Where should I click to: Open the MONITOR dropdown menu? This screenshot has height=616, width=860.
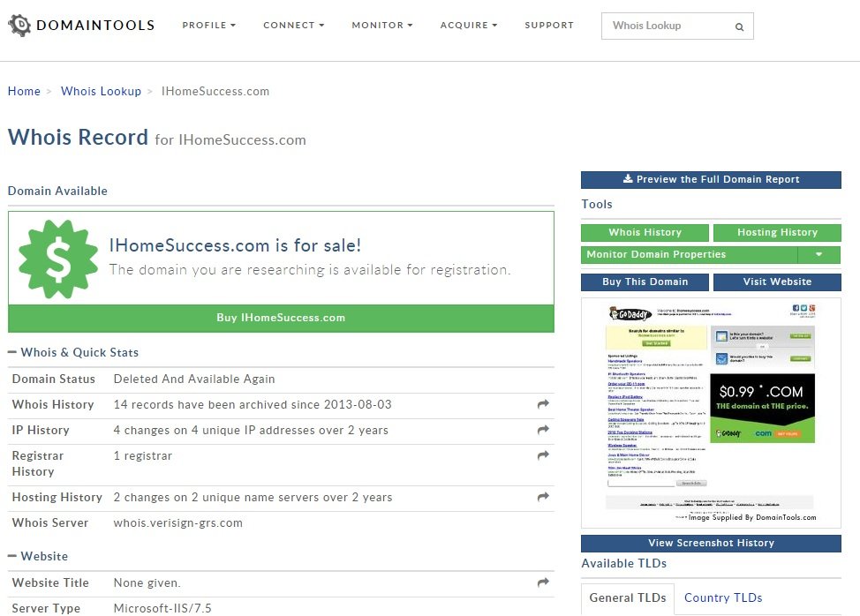[382, 26]
